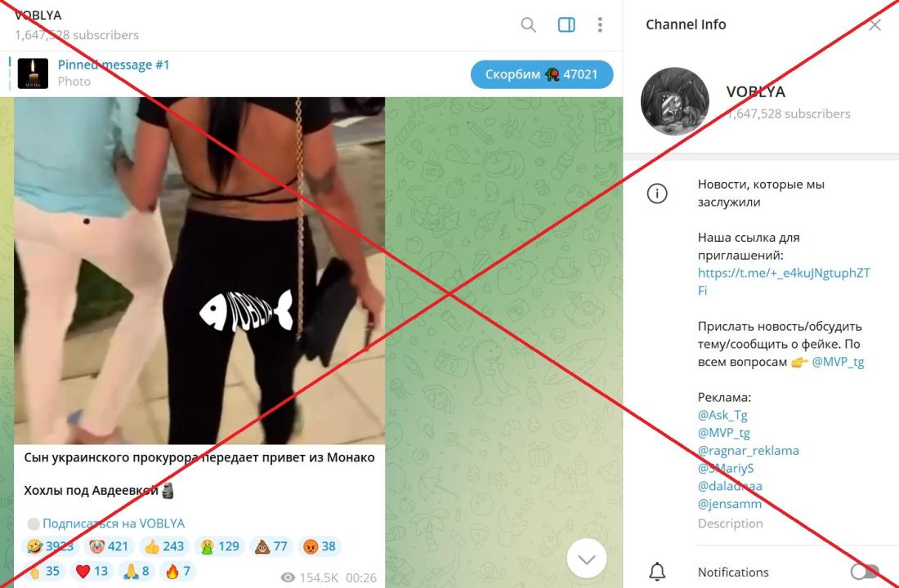The height and width of the screenshot is (588, 899).
Task: Jump to latest with down chevron button
Action: tap(587, 559)
